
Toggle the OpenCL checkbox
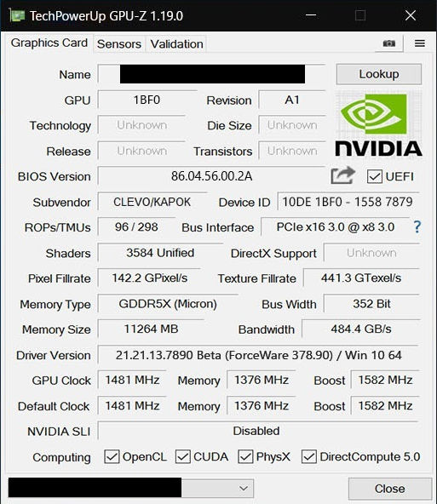(112, 456)
